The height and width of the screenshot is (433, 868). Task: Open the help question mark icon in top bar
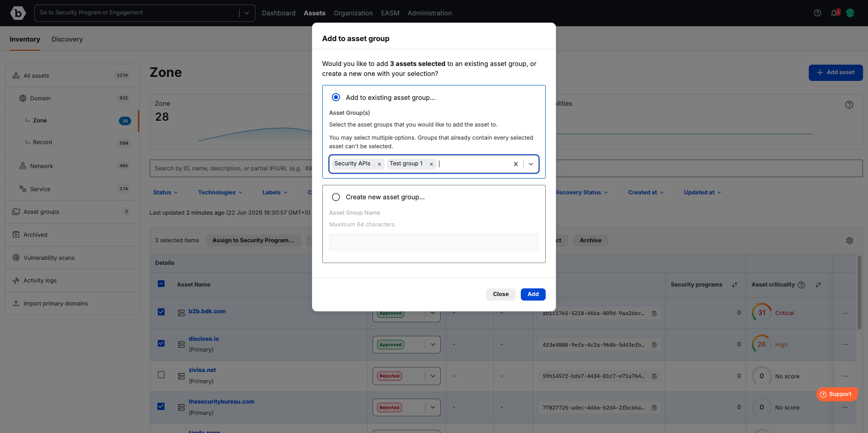pos(817,13)
